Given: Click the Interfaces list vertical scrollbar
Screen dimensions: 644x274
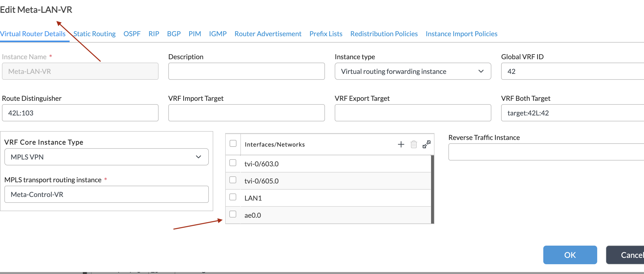Looking at the screenshot, I should (432, 189).
